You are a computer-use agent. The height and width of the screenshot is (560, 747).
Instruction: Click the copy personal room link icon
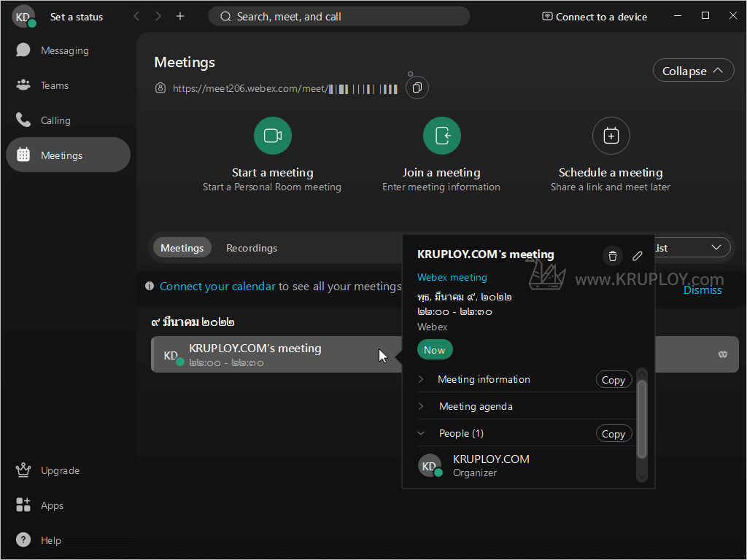click(x=417, y=88)
